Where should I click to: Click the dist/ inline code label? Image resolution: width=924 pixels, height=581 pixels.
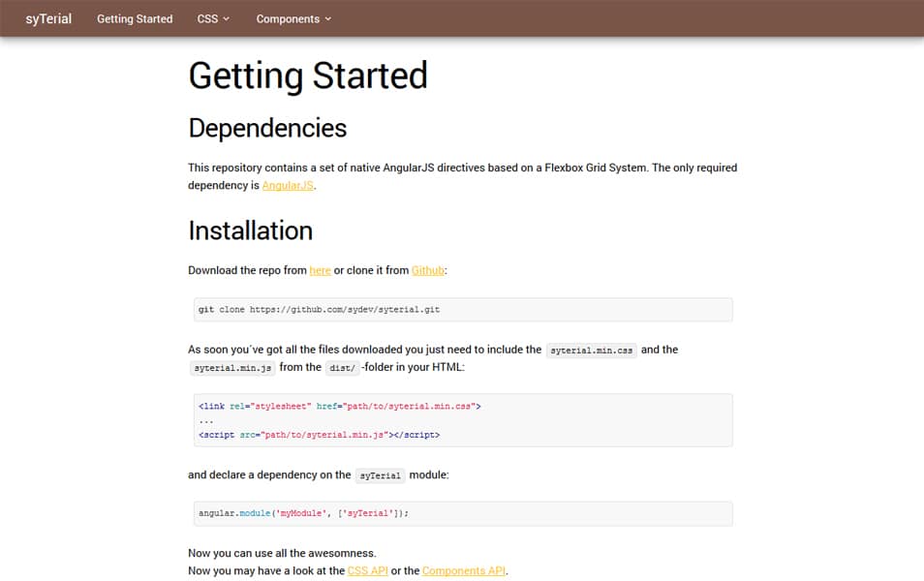coord(342,368)
